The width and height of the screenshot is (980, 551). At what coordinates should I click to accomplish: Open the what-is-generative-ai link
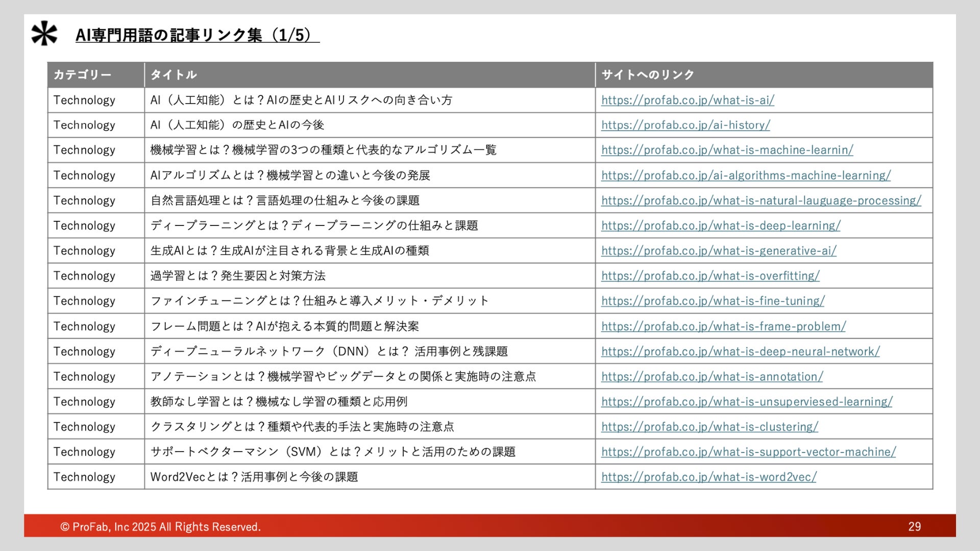point(718,251)
